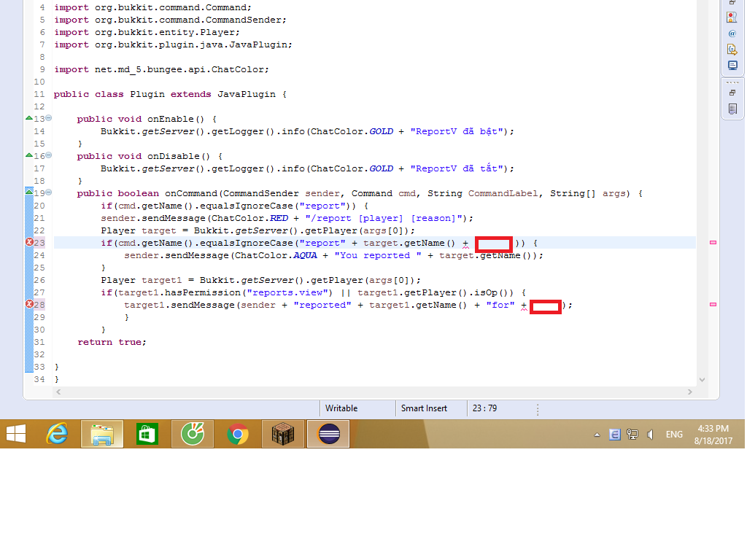Click line 11 class Plugin declaration

tap(170, 94)
